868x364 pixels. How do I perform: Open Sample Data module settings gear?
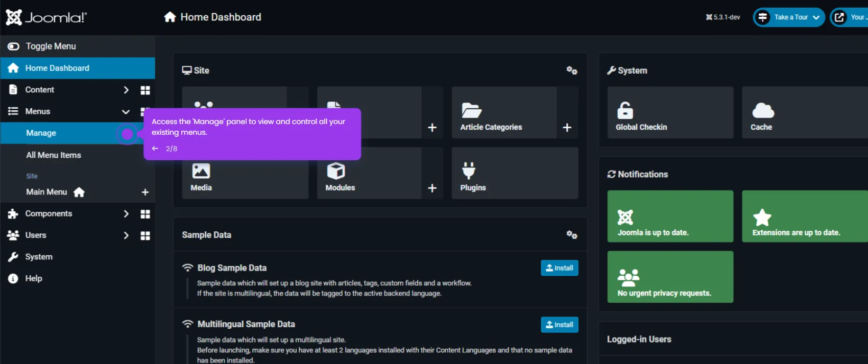572,235
